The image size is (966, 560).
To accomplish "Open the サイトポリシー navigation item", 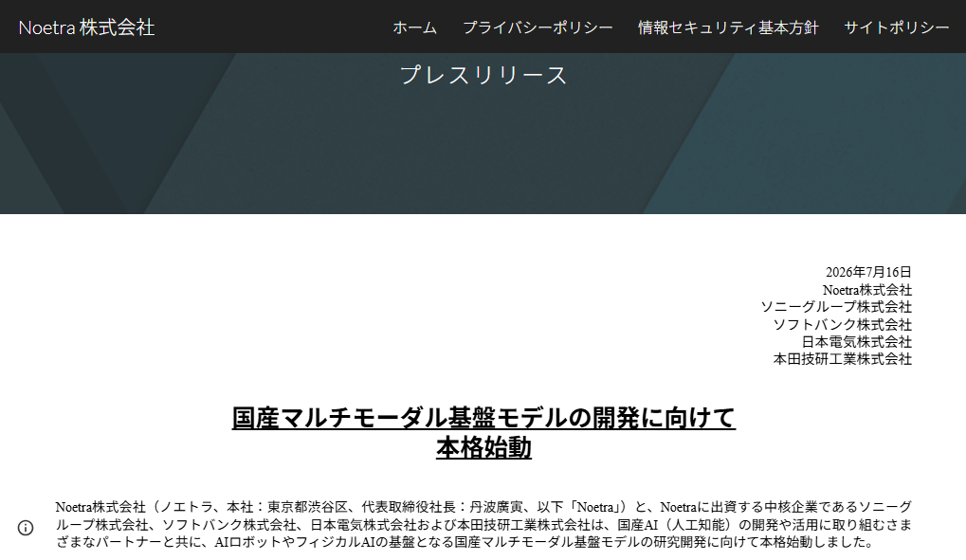I will point(897,27).
